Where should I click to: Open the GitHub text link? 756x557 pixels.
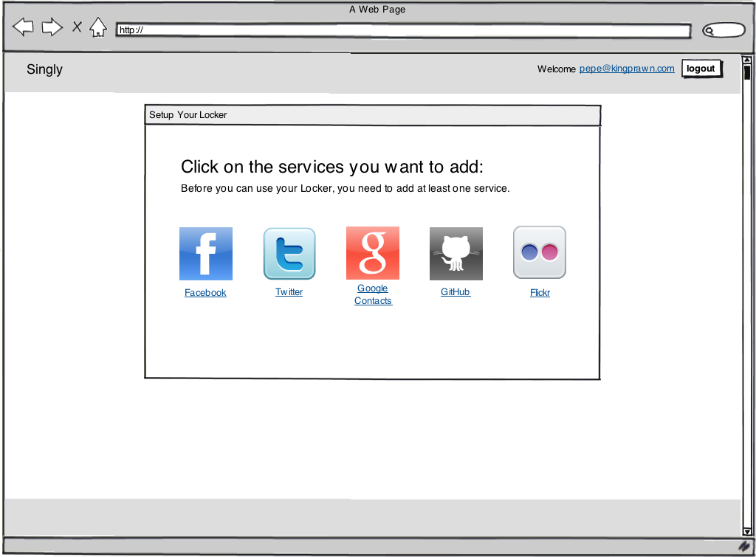455,292
